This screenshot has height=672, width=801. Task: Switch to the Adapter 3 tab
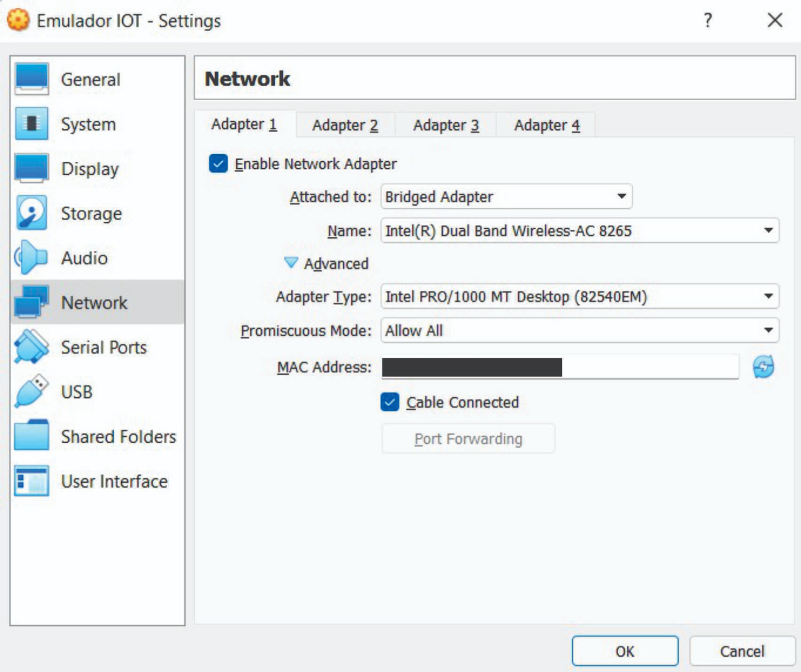(x=446, y=125)
